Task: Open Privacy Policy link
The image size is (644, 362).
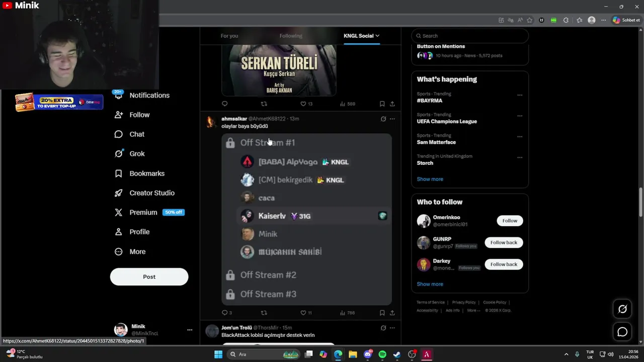Action: (464, 302)
